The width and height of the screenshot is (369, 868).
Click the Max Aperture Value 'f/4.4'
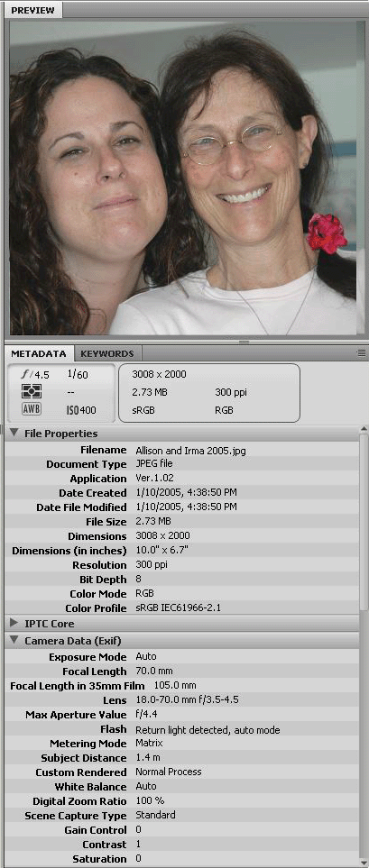pyautogui.click(x=146, y=715)
